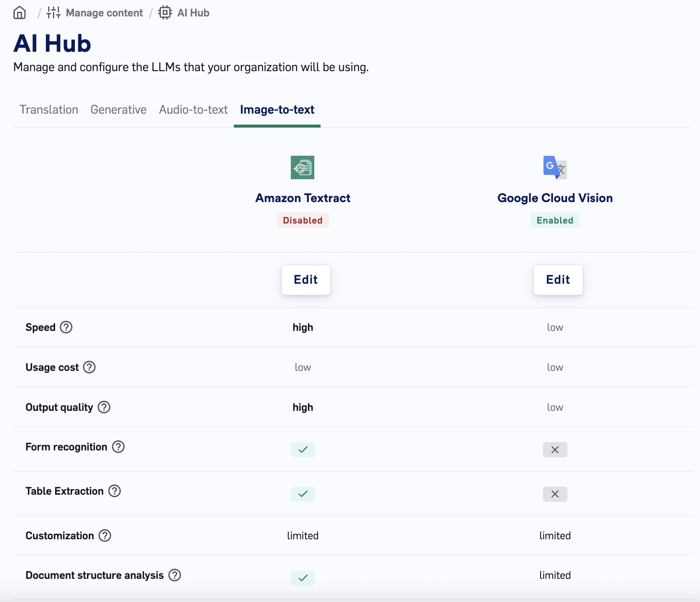Click the Enabled status badge
The height and width of the screenshot is (602, 700).
pos(555,220)
